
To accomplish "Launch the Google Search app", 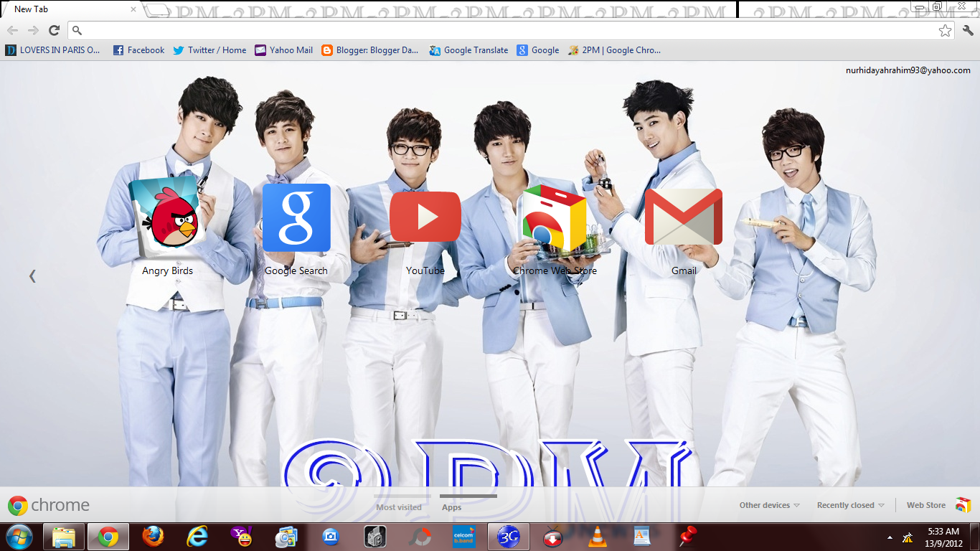I will coord(296,217).
